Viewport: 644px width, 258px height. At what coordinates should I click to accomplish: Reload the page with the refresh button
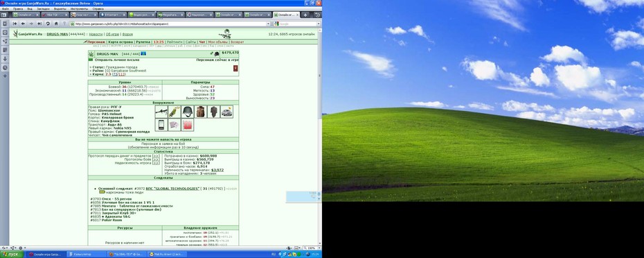48,24
